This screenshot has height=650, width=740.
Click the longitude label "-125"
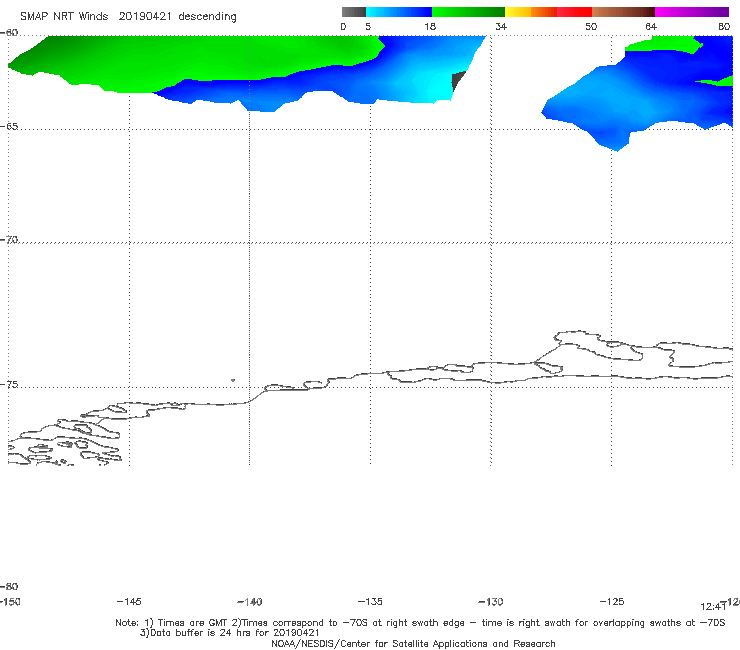coord(612,601)
